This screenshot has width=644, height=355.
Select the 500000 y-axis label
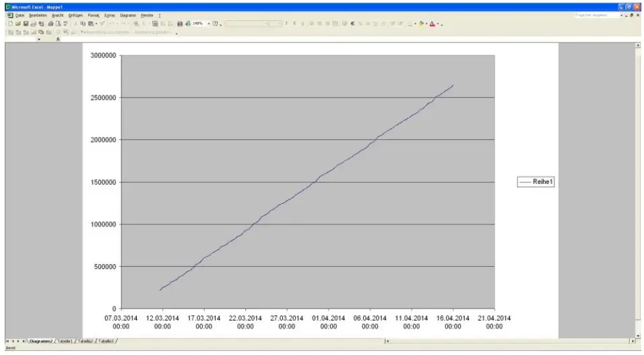tap(105, 267)
